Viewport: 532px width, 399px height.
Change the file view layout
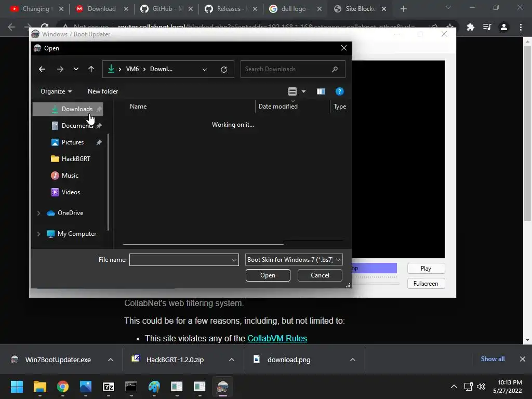pos(292,91)
